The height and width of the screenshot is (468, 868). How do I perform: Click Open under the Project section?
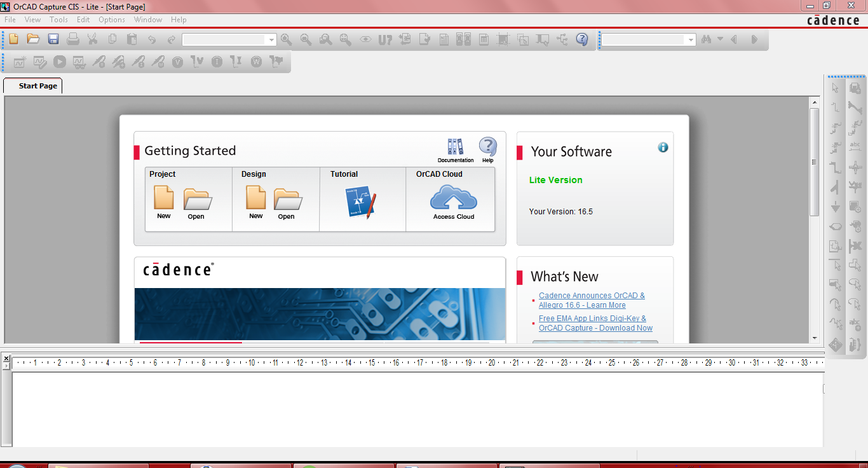point(197,203)
